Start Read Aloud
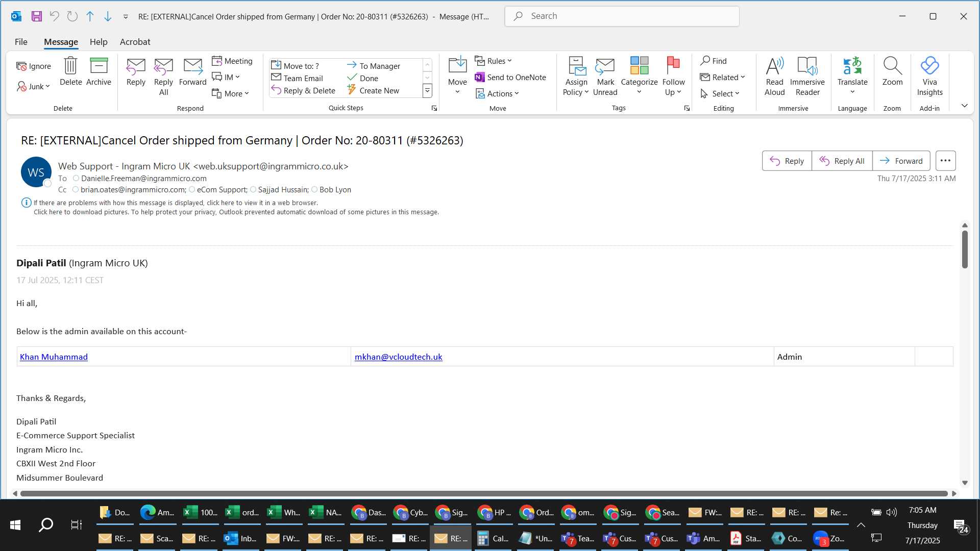This screenshot has height=551, width=980. point(774,77)
